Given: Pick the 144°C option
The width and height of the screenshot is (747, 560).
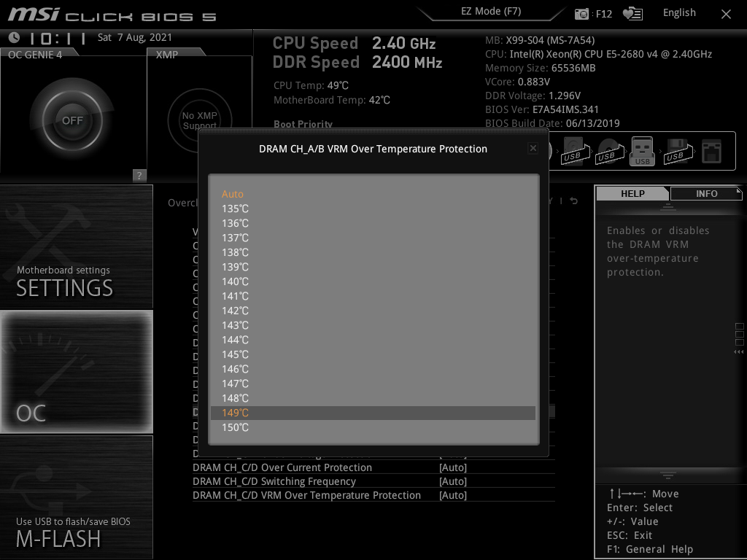Looking at the screenshot, I should coord(373,340).
